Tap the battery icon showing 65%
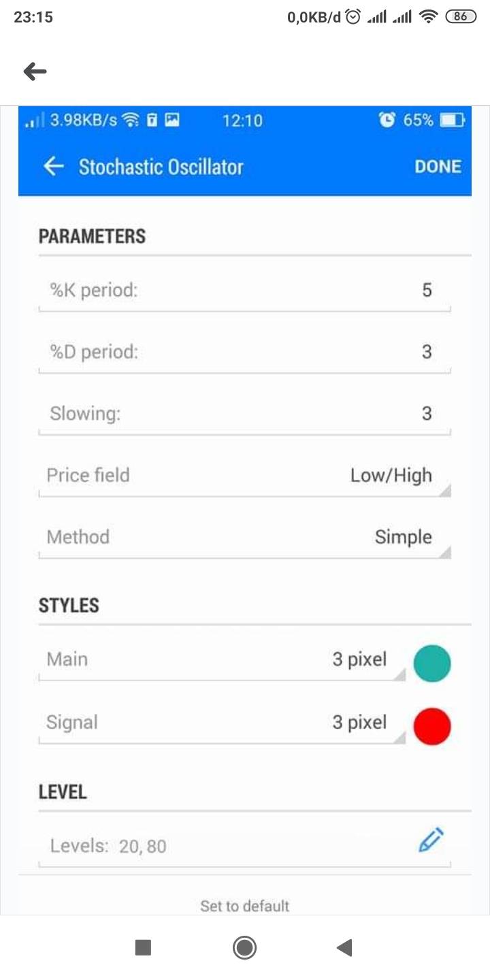The width and height of the screenshot is (490, 980). tap(451, 120)
